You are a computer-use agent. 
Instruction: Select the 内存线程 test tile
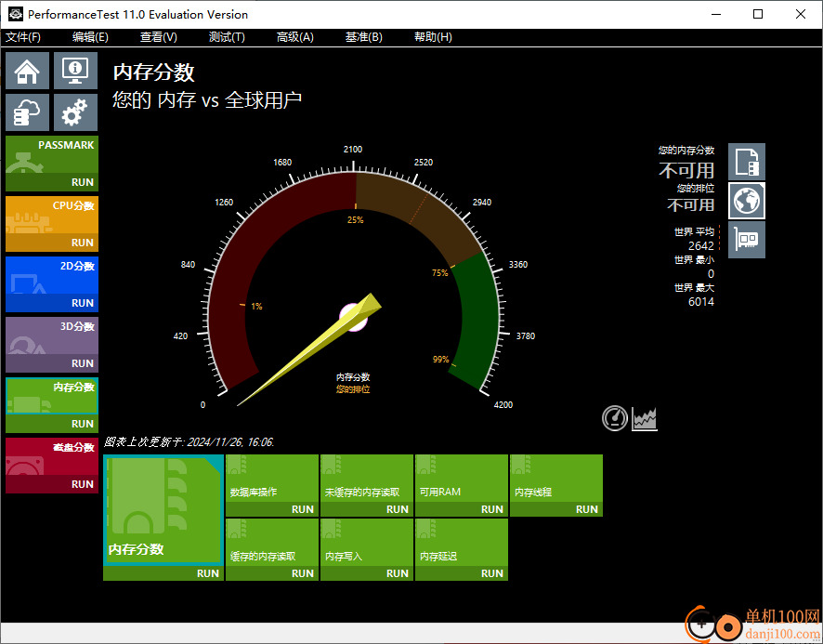tap(556, 479)
